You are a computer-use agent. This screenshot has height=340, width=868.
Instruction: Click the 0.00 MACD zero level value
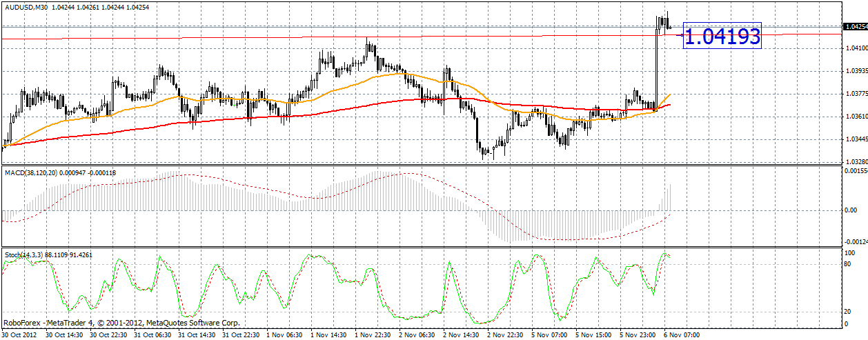850,210
